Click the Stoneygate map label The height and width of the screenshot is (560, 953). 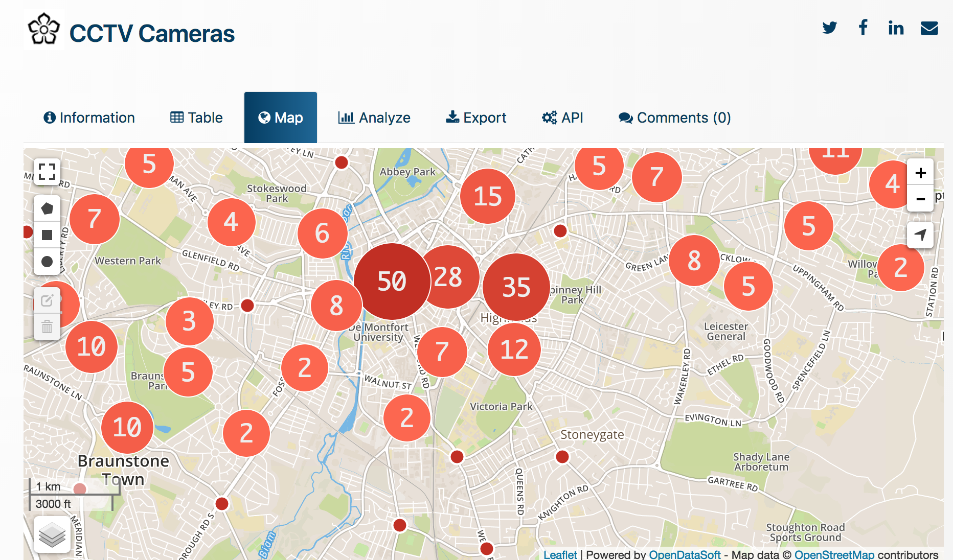592,434
